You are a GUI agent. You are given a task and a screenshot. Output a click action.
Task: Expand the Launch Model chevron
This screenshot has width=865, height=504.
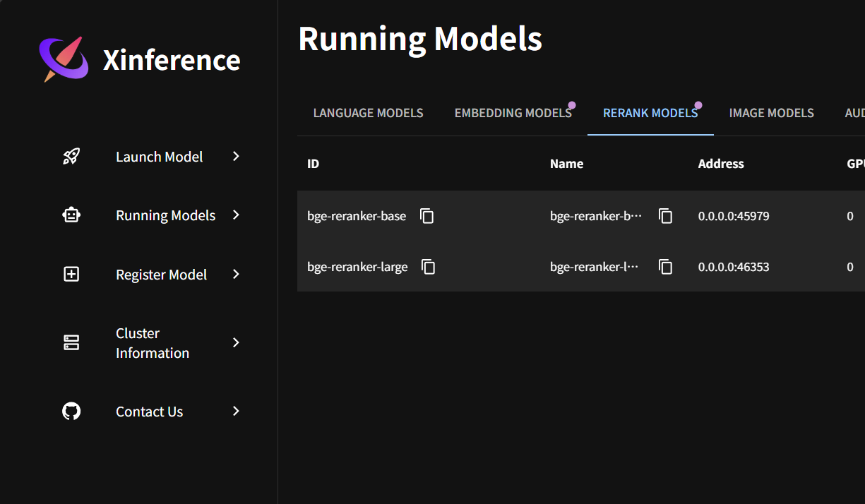[236, 157]
